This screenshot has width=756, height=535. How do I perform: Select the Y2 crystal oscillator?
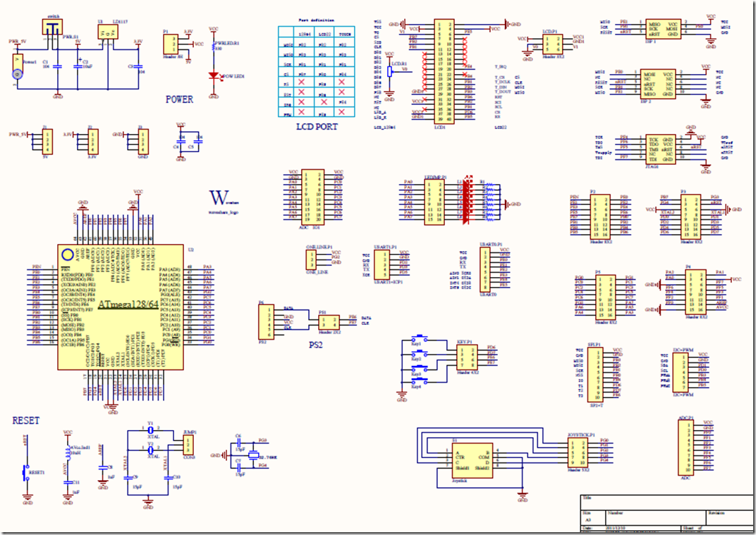[150, 450]
